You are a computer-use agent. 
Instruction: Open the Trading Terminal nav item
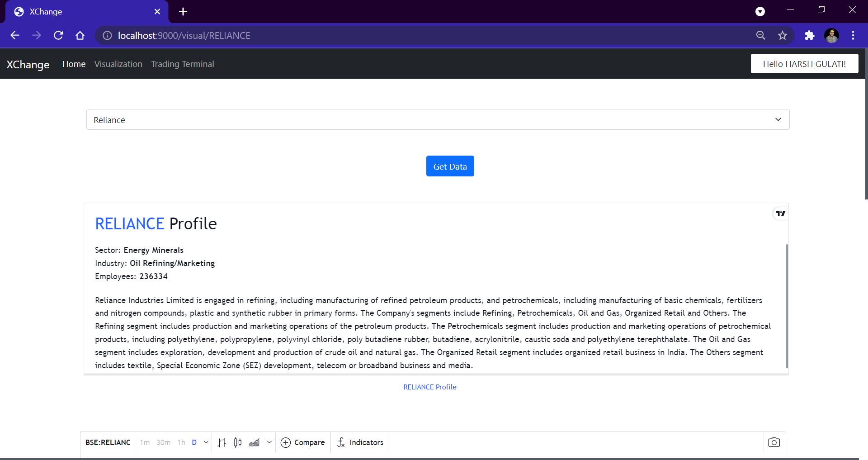(183, 64)
